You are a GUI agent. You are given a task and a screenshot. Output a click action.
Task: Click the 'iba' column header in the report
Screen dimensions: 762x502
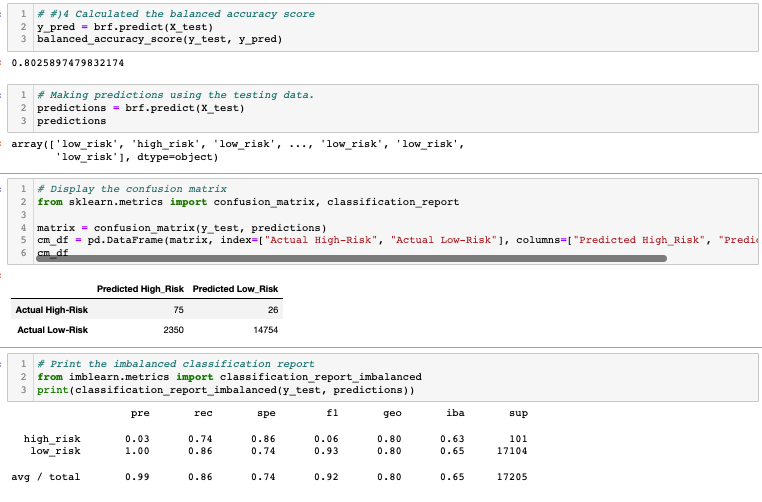tap(455, 413)
